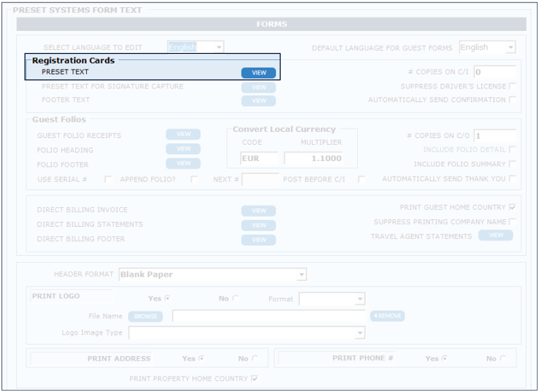Select No for Print Logo
The width and height of the screenshot is (539, 392).
(x=235, y=299)
